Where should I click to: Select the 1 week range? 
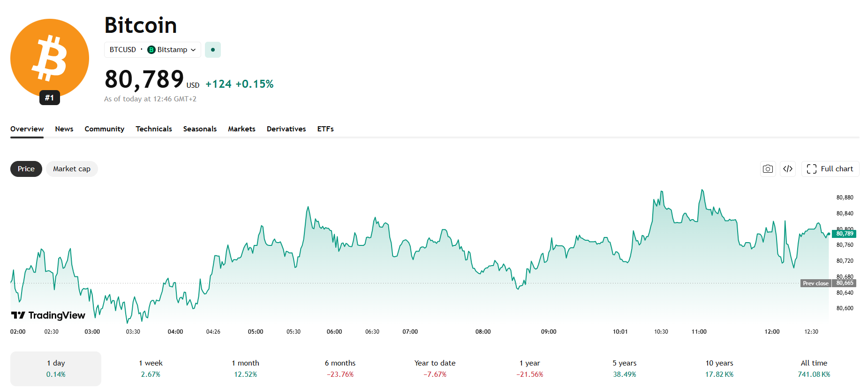[151, 369]
